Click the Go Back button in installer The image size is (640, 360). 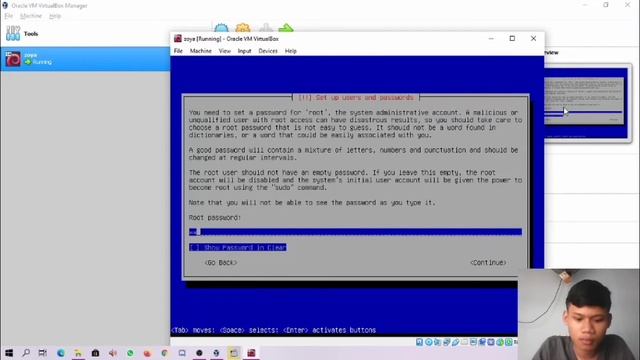[221, 262]
